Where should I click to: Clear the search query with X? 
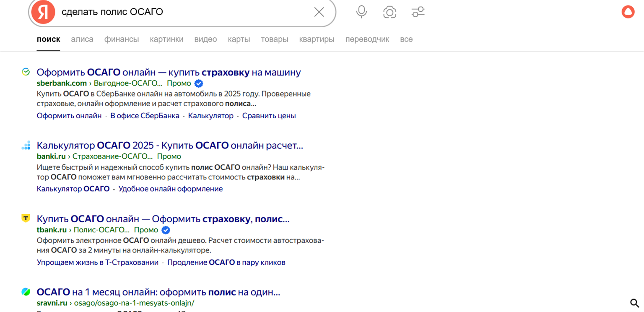319,12
